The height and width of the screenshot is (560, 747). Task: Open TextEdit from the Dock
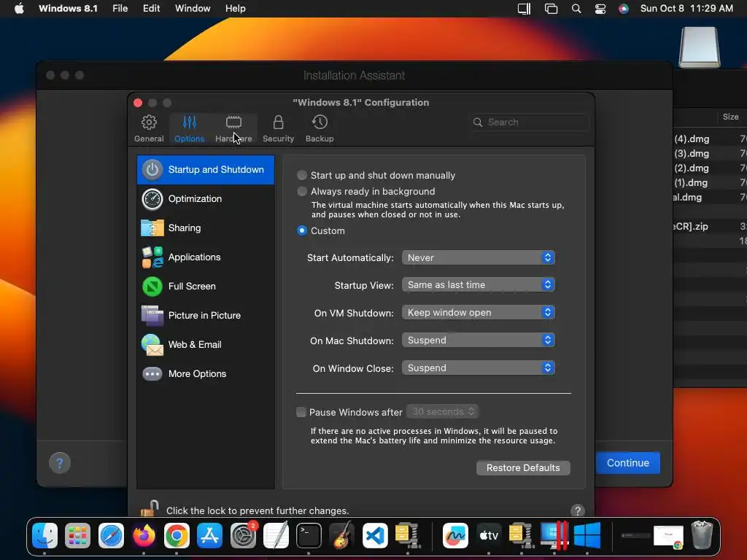pyautogui.click(x=276, y=536)
